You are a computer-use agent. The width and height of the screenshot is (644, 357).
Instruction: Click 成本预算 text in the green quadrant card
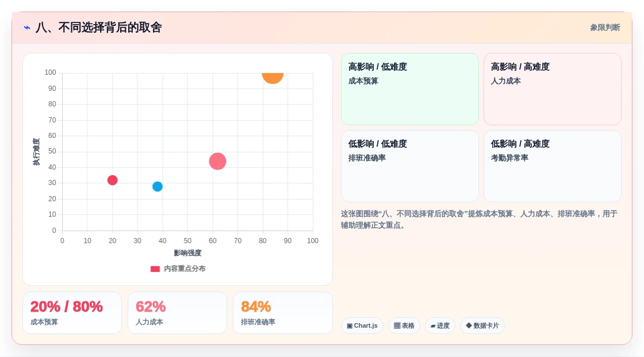(x=363, y=81)
